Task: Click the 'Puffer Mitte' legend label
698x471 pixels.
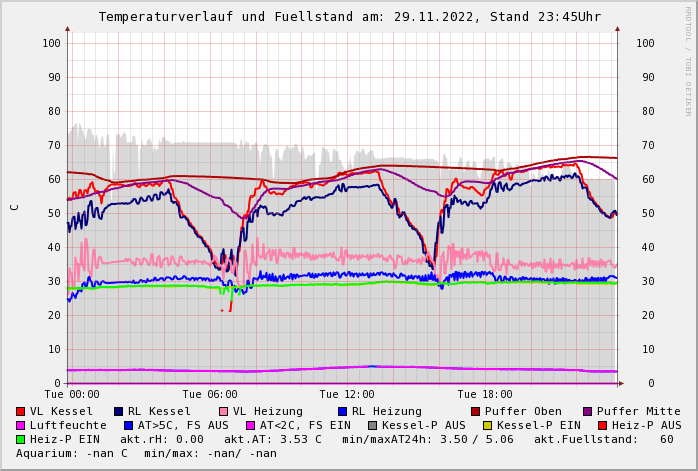Action: pos(639,411)
